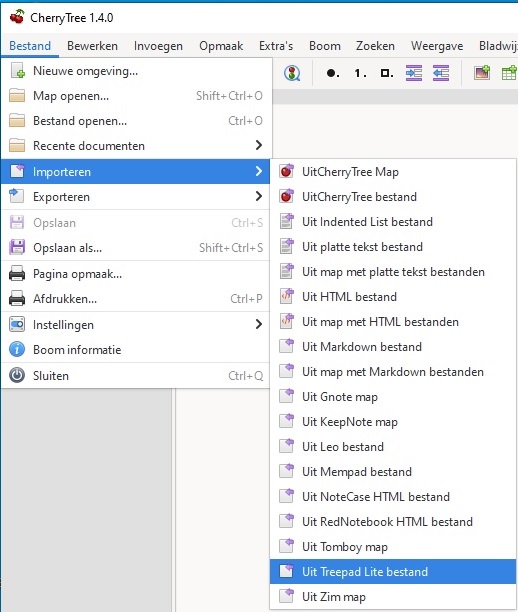This screenshot has width=518, height=612.
Task: Open Boom informatie menu entry
Action: pos(135,349)
